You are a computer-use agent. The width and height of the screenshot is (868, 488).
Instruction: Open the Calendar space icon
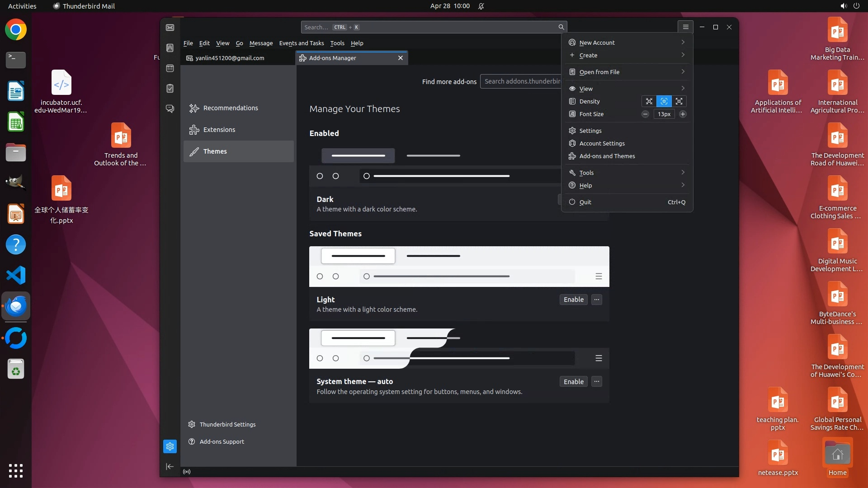[x=170, y=68]
